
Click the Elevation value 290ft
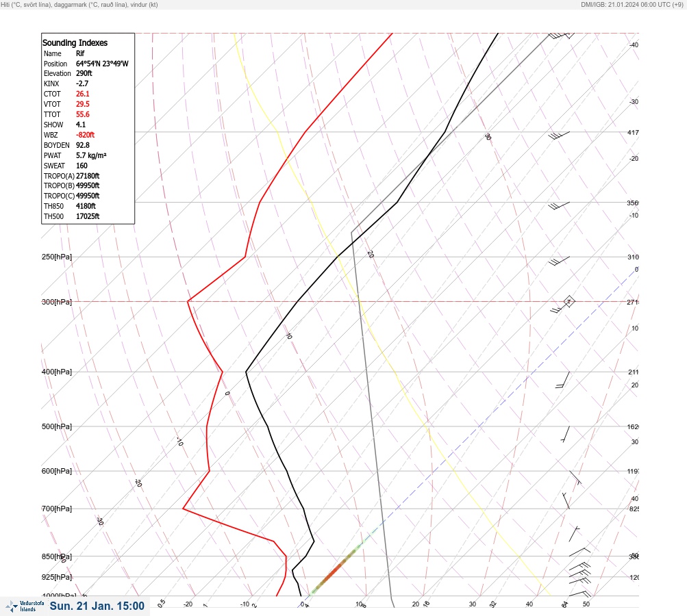click(x=84, y=73)
